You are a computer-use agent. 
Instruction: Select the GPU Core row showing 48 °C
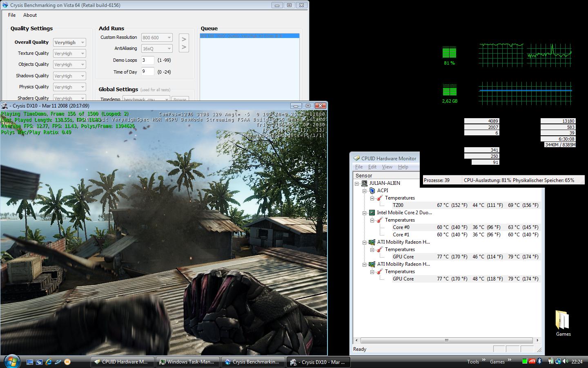[465, 279]
